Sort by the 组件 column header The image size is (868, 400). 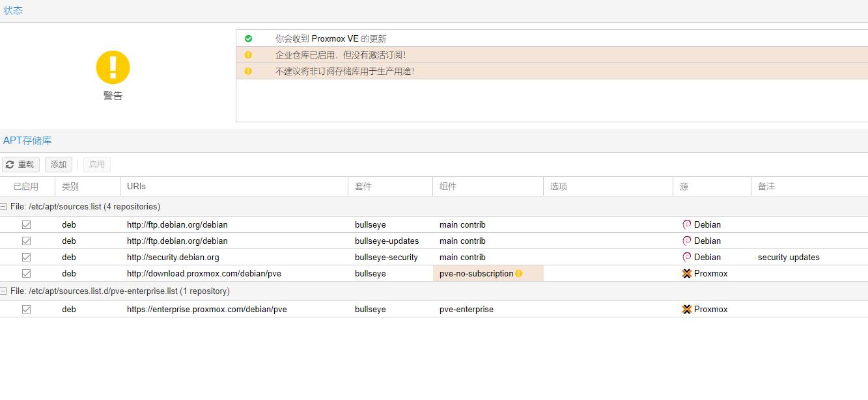point(488,187)
